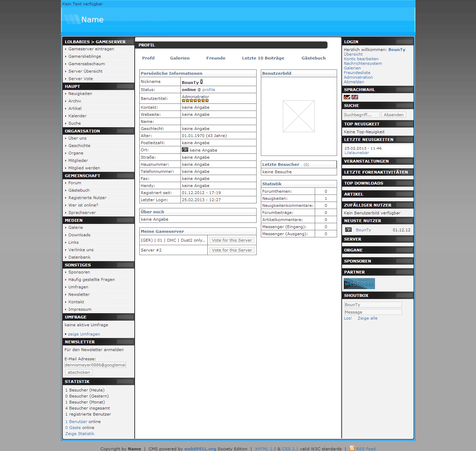Click unknown flag icon in Ort row

point(185,150)
